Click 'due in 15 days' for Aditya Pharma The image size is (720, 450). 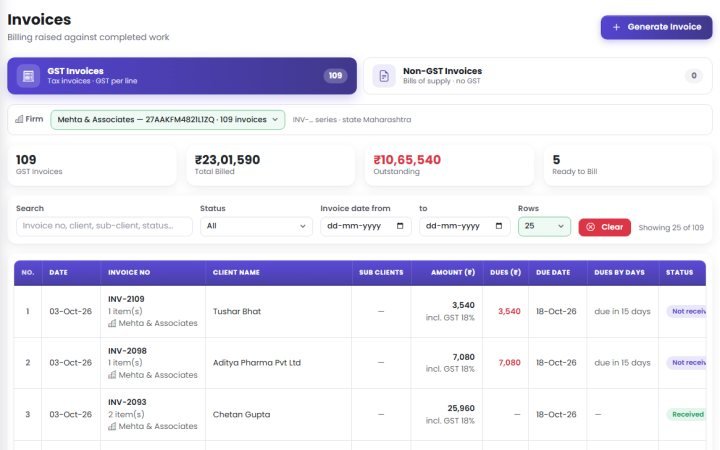pyautogui.click(x=622, y=363)
